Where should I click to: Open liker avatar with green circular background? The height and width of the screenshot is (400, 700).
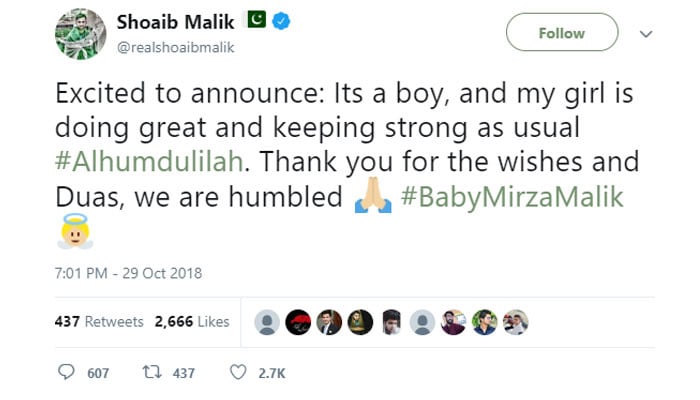coord(484,322)
